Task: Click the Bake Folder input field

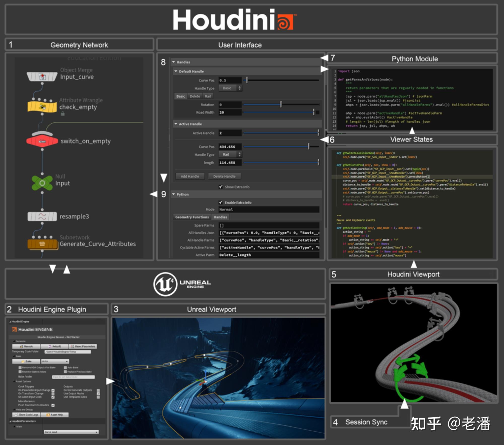Action: pos(73,377)
